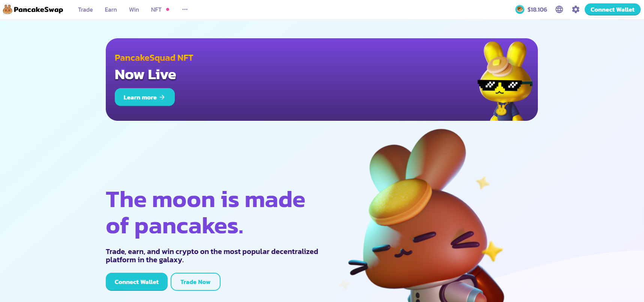The width and height of the screenshot is (644, 302).
Task: Open the Earn menu
Action: 111,10
